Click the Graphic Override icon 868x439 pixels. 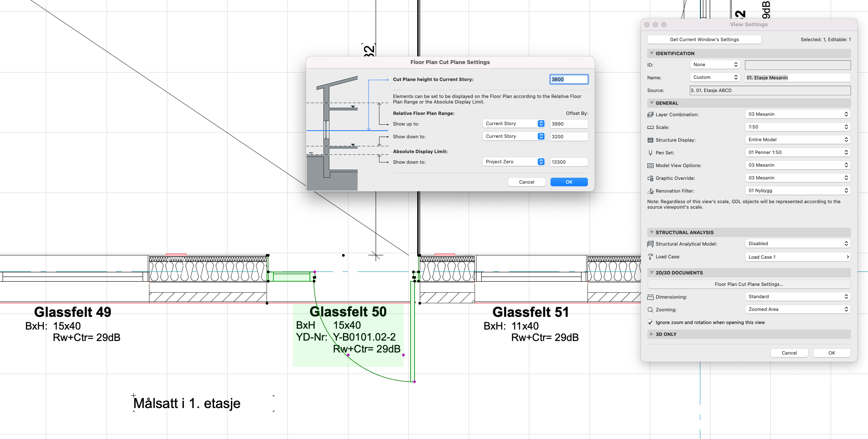[x=650, y=178]
